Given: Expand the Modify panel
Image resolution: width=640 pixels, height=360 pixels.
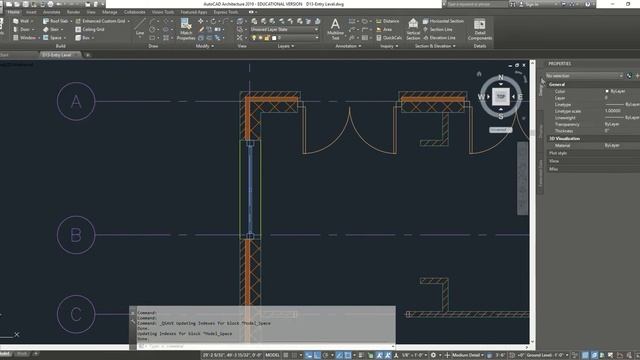Looking at the screenshot, I should click(205, 46).
